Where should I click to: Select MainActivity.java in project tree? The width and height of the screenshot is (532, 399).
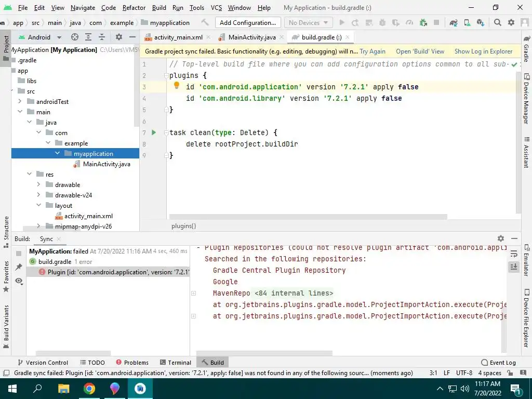pos(107,164)
